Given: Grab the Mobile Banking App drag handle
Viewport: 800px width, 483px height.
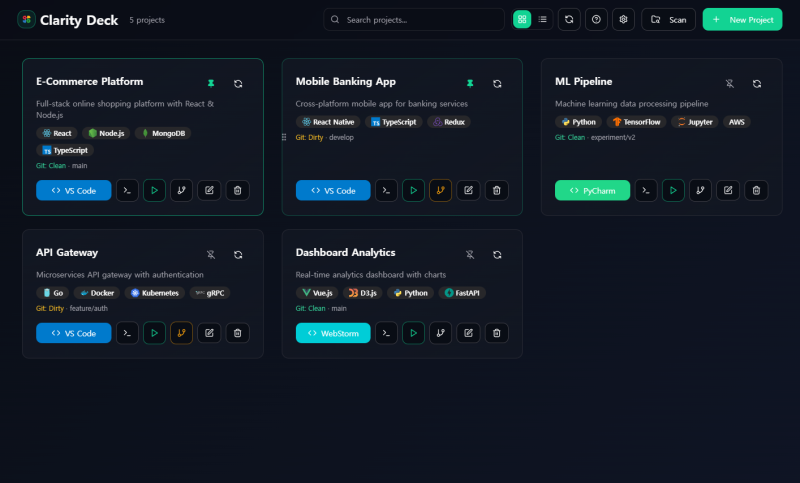Looking at the screenshot, I should (284, 137).
